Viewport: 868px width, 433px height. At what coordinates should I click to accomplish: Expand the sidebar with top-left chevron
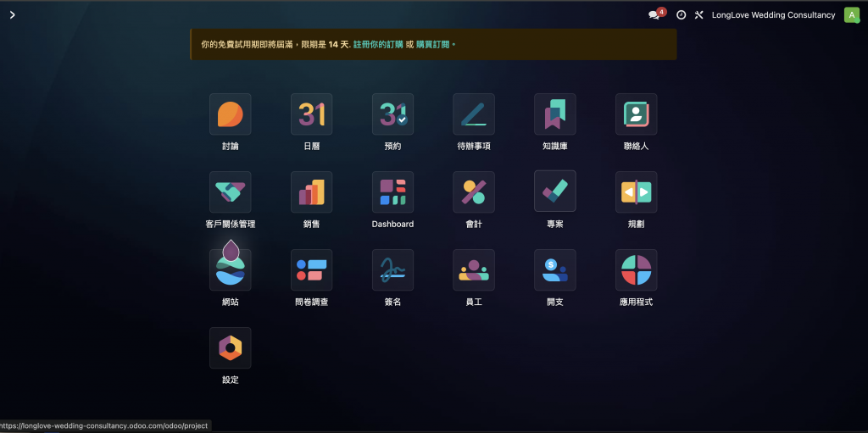tap(12, 15)
